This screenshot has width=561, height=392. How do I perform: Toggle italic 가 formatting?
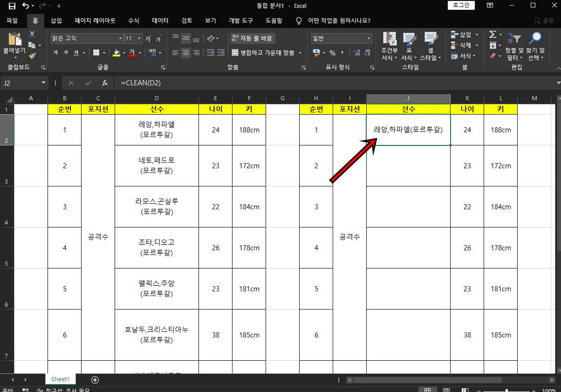(66, 53)
